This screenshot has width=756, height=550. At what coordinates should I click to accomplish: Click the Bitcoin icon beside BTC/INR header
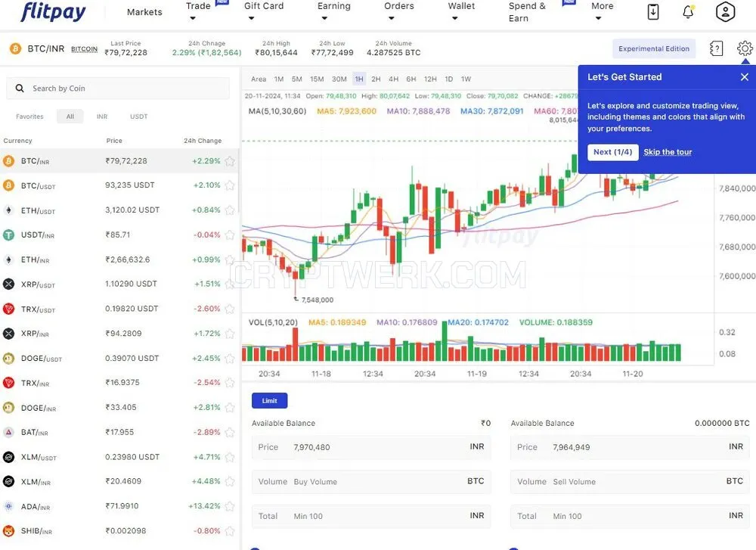click(x=15, y=48)
